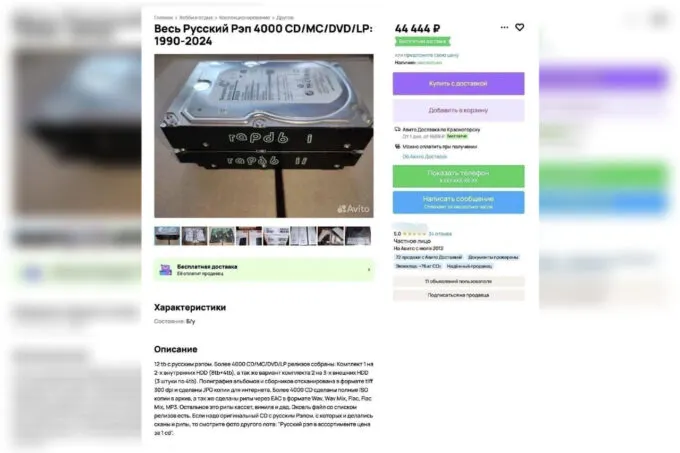Click the blue Написать сообщение button
Viewport: 680px width, 453px height.
tap(458, 202)
